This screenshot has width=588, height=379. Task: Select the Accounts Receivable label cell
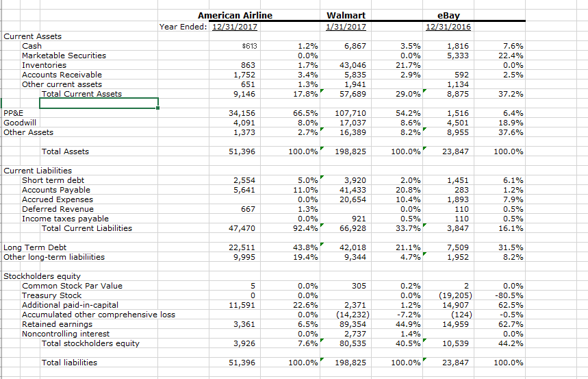[62, 75]
